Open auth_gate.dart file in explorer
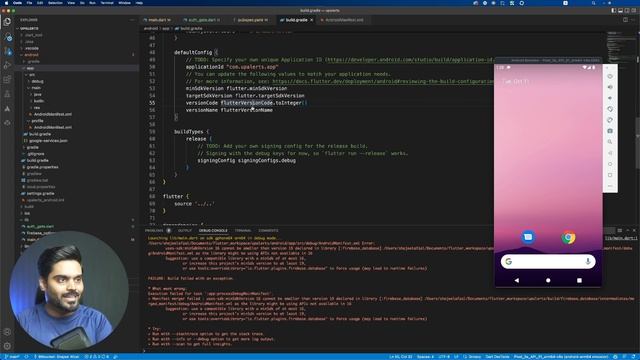 40,226
